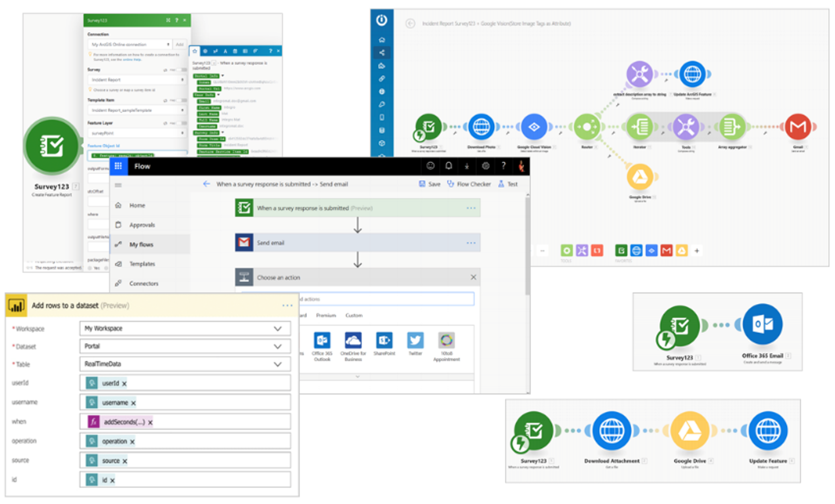Click the Test button in Flow
The height and width of the screenshot is (504, 835).
(x=508, y=184)
